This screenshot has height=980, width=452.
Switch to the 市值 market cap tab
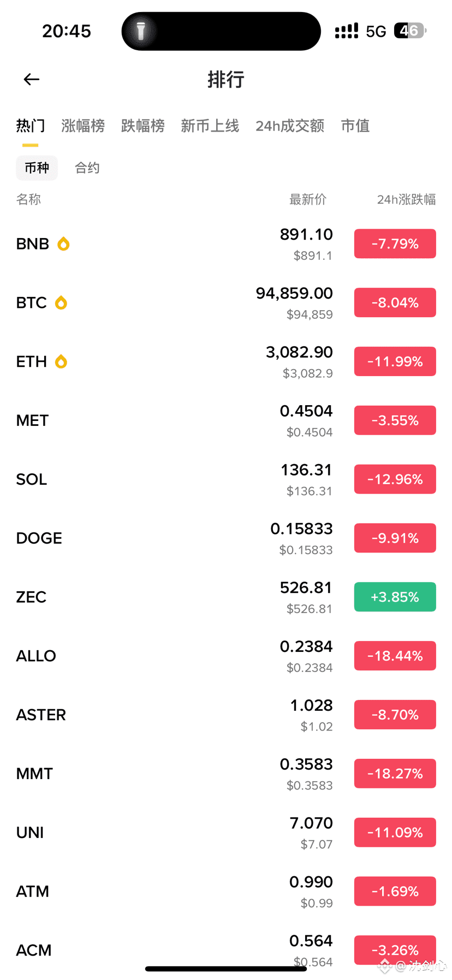[x=355, y=126]
